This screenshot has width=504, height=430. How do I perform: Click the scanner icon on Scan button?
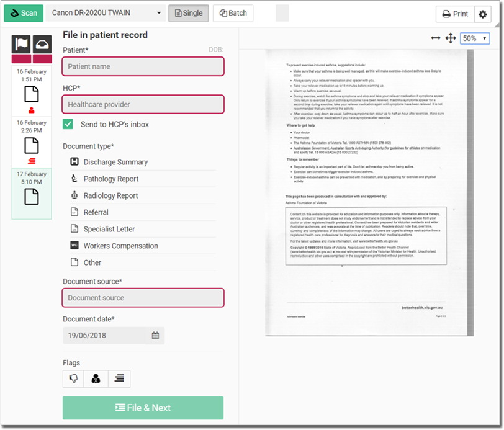point(14,13)
